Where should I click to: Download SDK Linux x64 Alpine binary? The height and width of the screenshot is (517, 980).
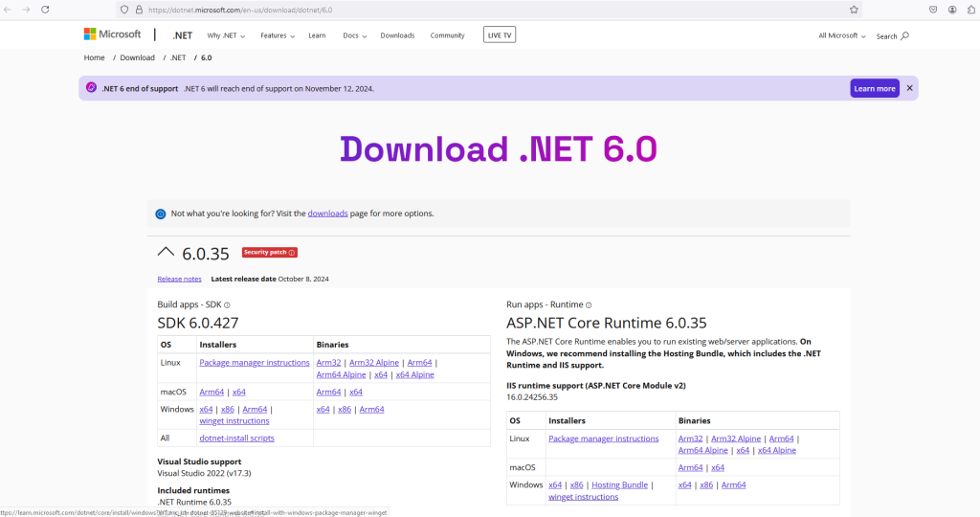(x=415, y=374)
